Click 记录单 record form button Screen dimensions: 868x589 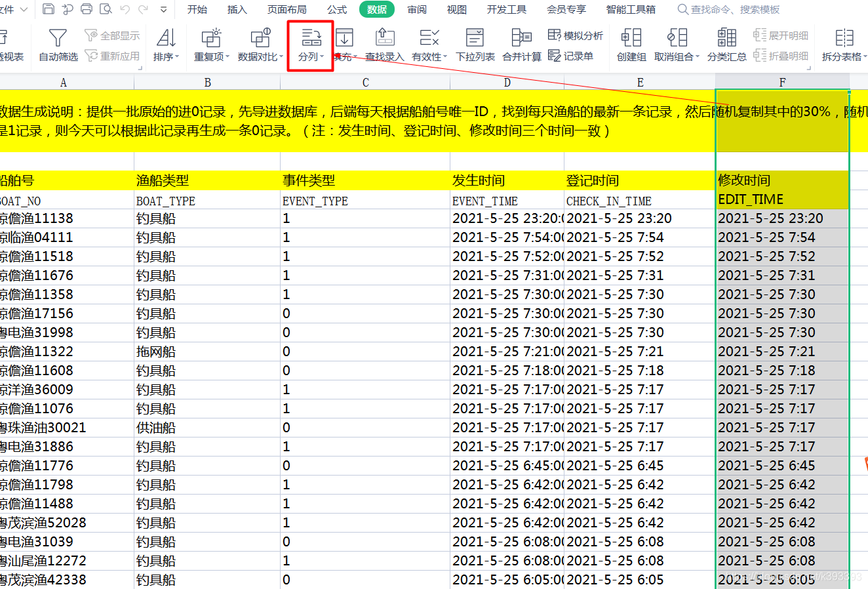coord(570,56)
